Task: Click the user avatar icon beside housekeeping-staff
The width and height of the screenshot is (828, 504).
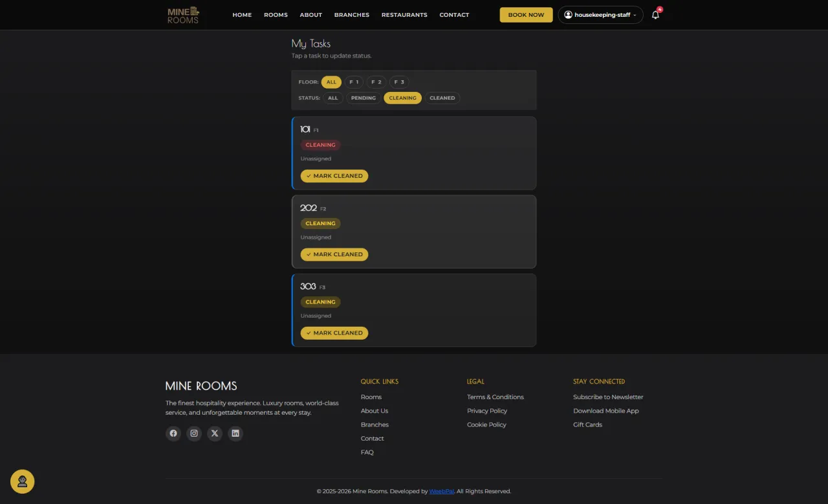Action: pos(568,15)
